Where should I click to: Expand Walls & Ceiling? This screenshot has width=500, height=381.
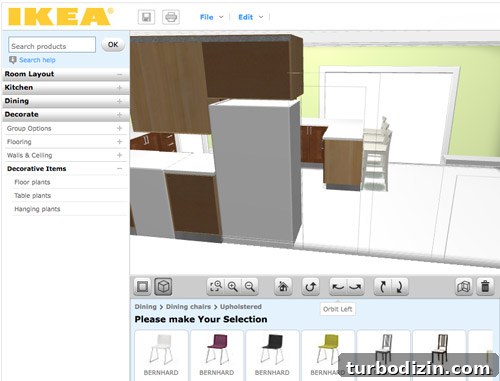(120, 155)
